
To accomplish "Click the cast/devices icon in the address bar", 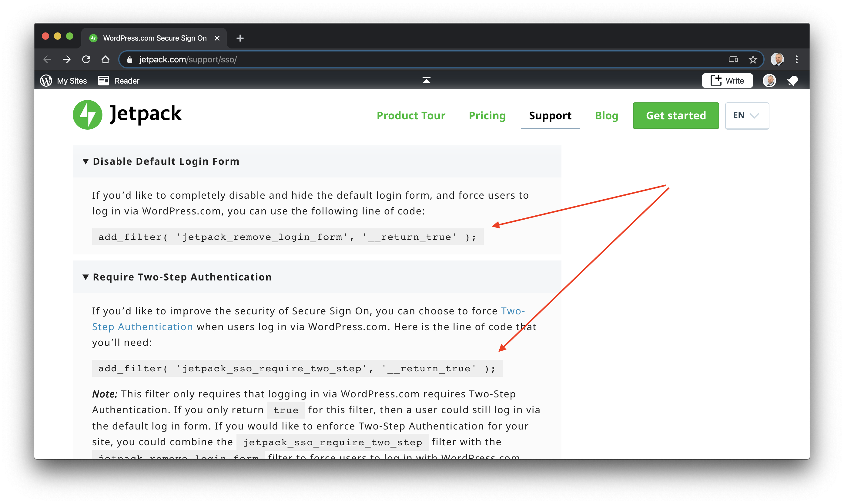I will (733, 59).
